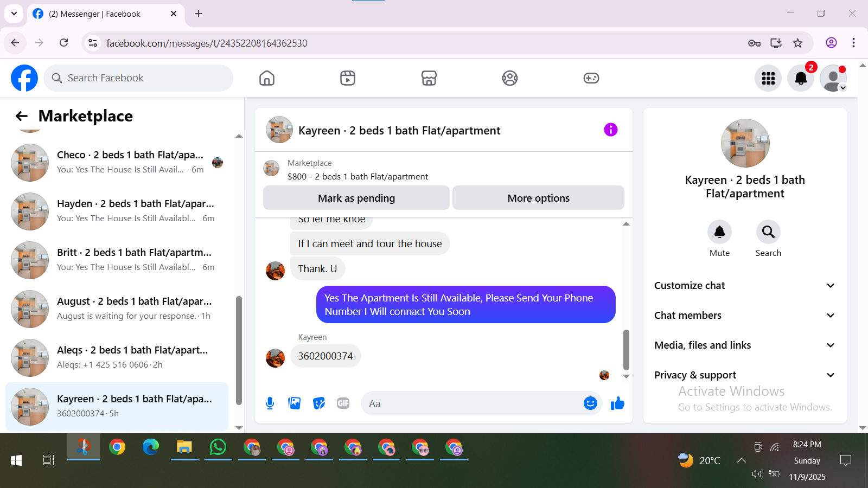Screen dimensions: 868x488
Task: Mute conversation with bell icon
Action: [x=720, y=232]
